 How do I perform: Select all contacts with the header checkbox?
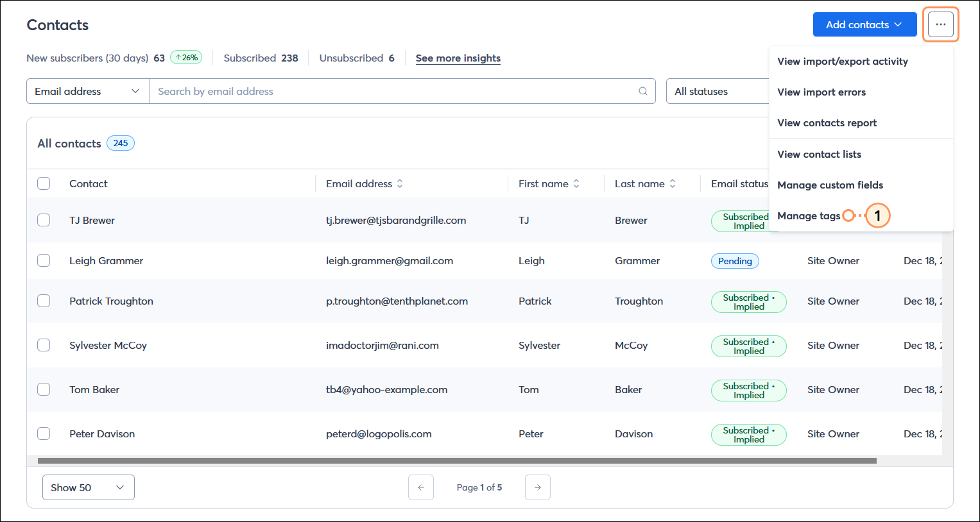(44, 183)
